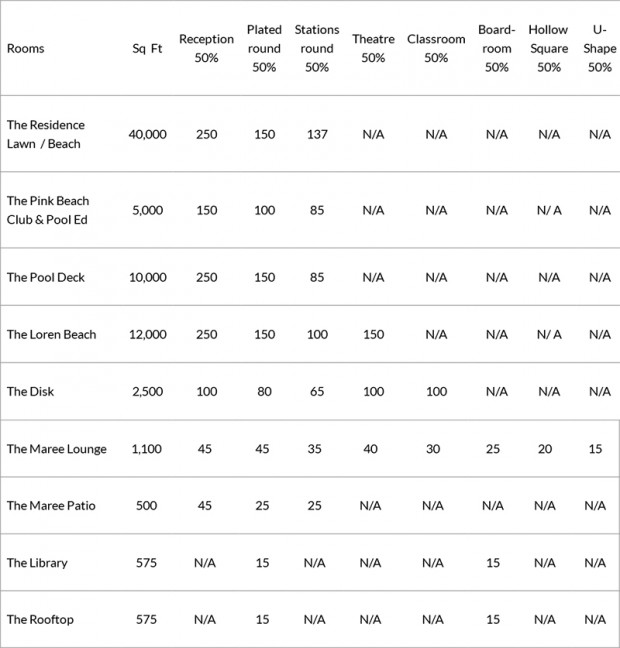
Task: Select the Stations round 50% header
Action: pyautogui.click(x=317, y=48)
